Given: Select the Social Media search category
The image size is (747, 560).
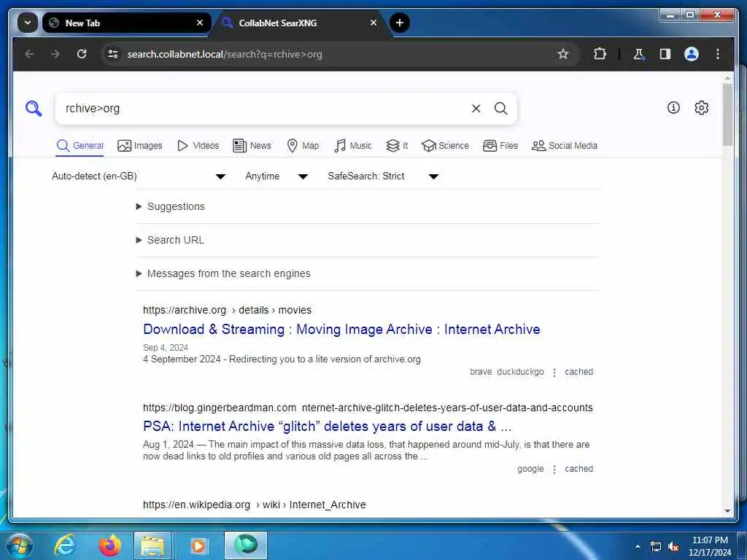Looking at the screenshot, I should pyautogui.click(x=564, y=145).
